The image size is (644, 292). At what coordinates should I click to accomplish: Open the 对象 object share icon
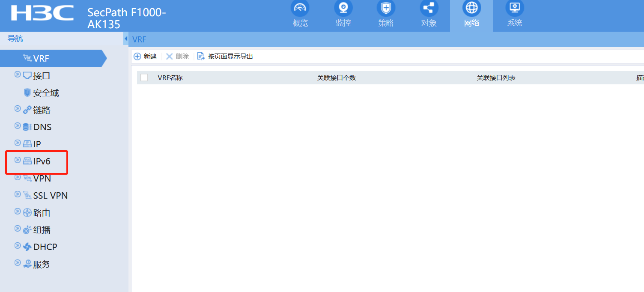(x=429, y=8)
